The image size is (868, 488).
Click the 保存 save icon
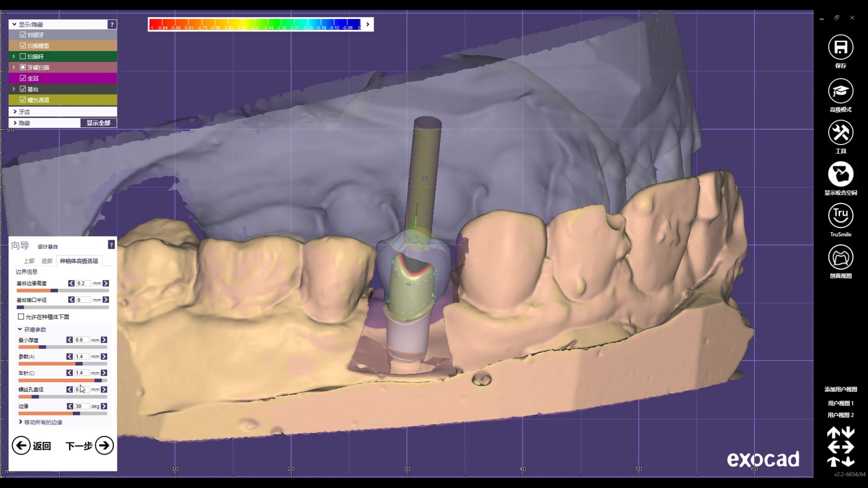pyautogui.click(x=840, y=47)
